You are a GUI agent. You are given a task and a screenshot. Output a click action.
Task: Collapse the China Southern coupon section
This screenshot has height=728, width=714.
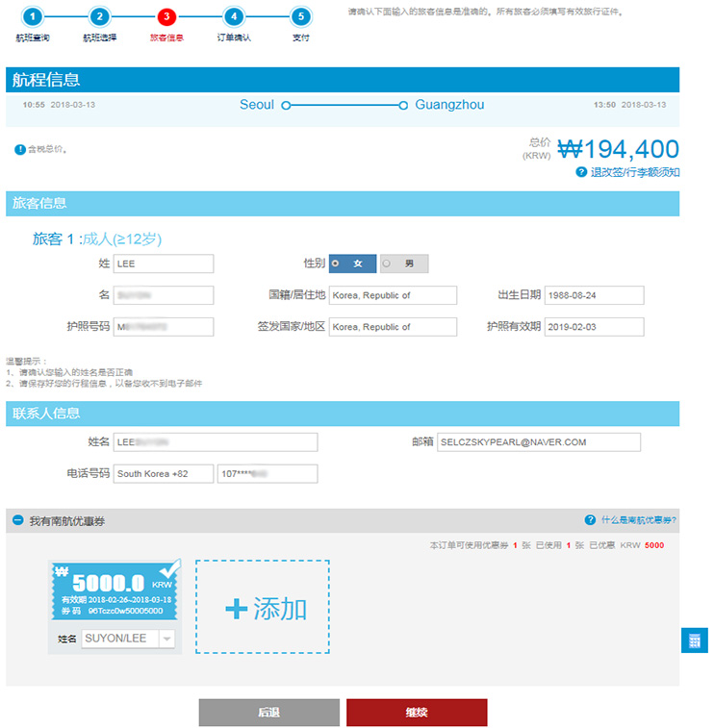tap(18, 521)
